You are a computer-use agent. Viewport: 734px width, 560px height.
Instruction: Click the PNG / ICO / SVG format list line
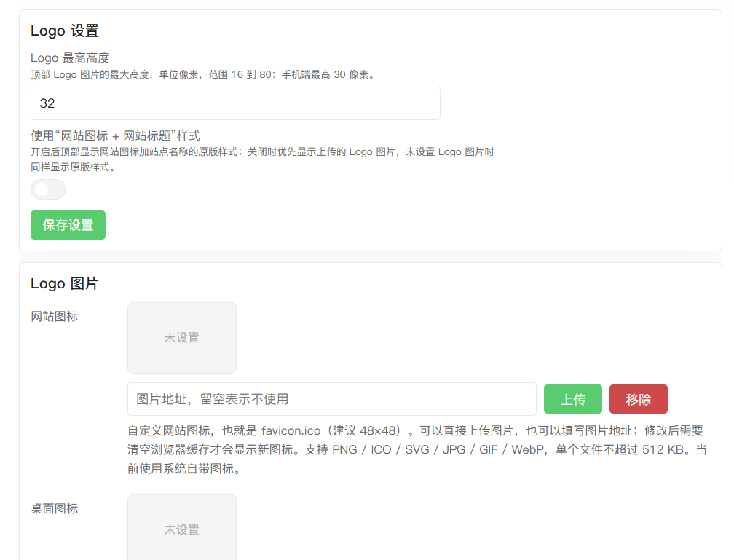coord(417,450)
